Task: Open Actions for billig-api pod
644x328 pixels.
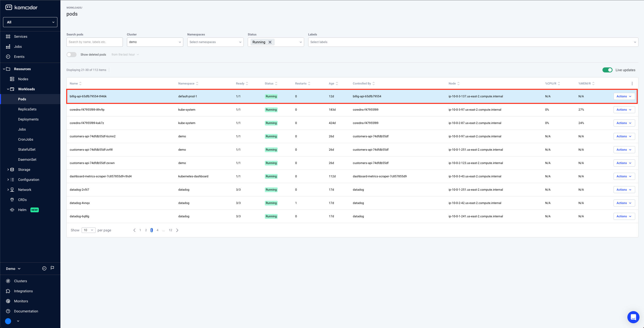Action: [x=624, y=96]
